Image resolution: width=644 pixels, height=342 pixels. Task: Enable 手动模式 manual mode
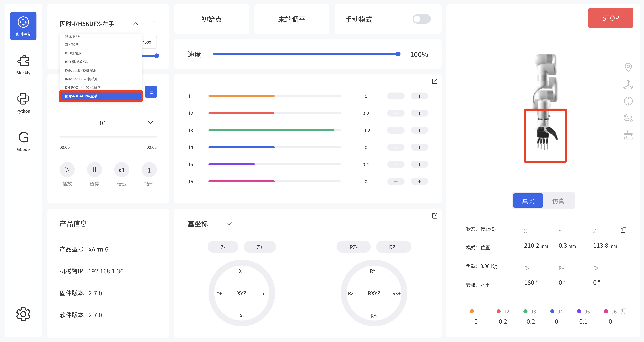pyautogui.click(x=421, y=19)
